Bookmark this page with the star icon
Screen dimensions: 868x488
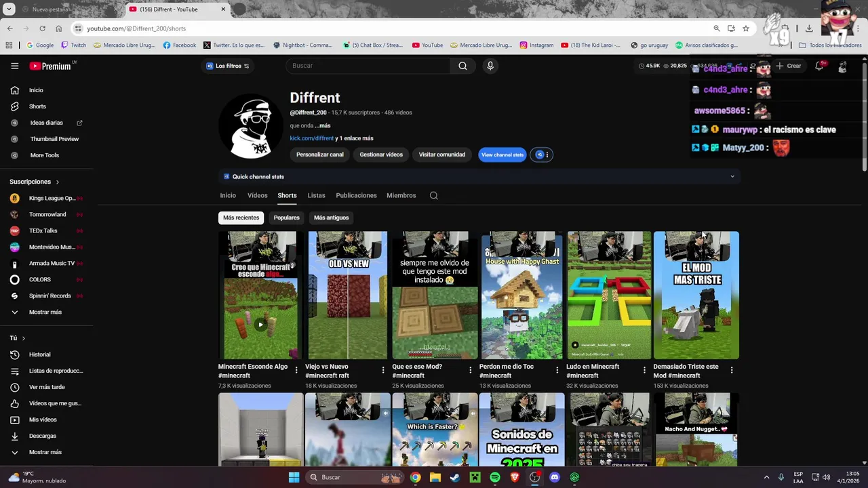[746, 28]
